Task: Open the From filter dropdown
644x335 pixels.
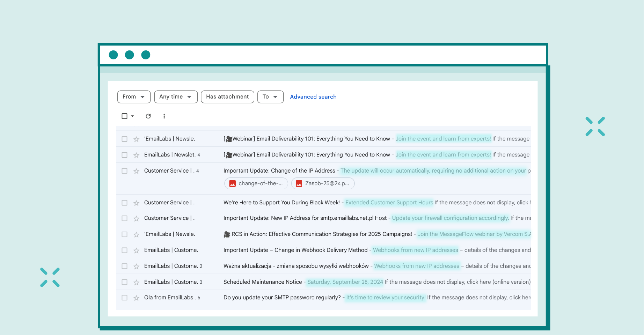Action: (134, 97)
